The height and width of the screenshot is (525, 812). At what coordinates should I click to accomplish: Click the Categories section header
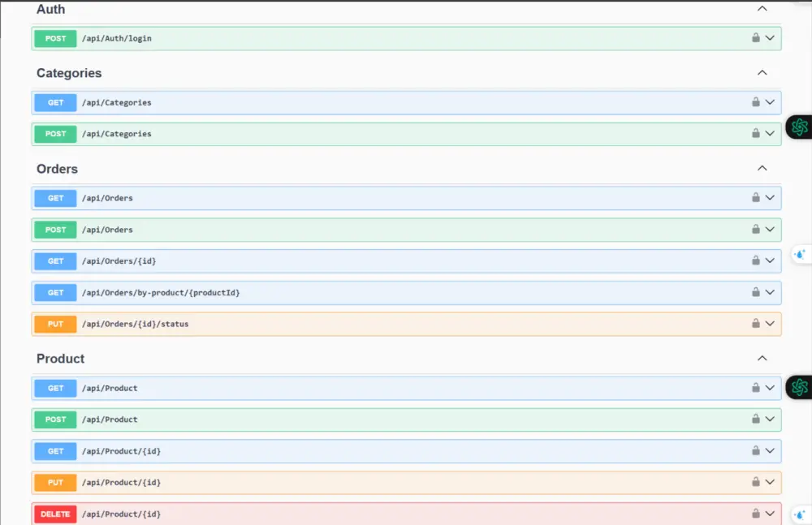coord(68,73)
